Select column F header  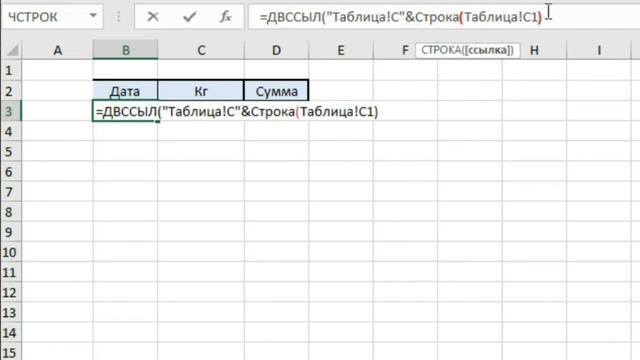pyautogui.click(x=405, y=50)
